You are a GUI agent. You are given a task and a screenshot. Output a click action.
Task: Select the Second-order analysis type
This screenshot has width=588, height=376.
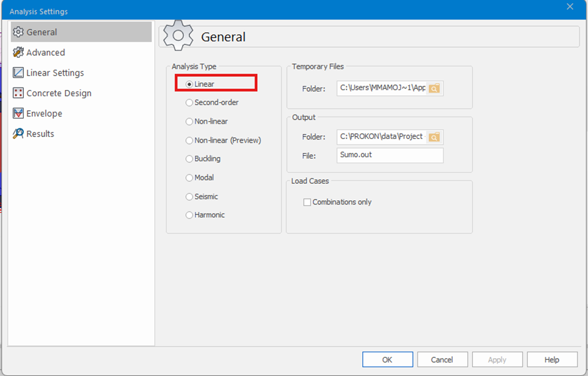tap(212, 103)
